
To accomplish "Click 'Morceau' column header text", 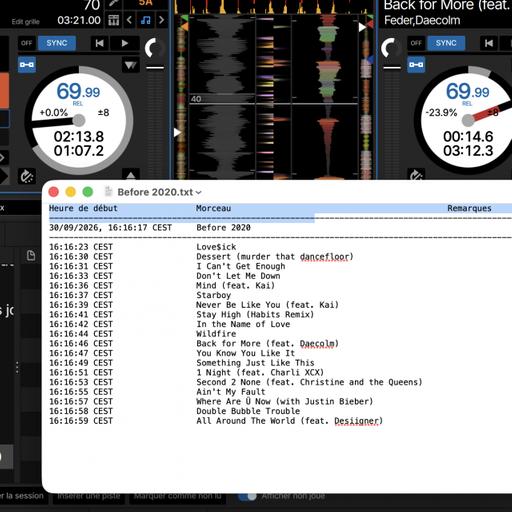I will (213, 208).
